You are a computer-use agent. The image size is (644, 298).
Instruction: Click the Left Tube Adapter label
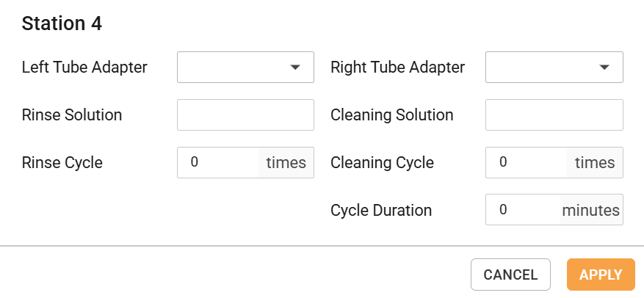point(84,68)
